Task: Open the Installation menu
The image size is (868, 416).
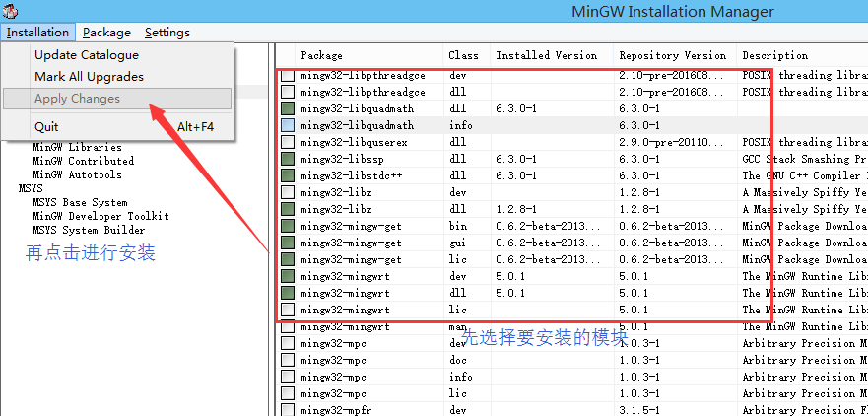Action: (x=37, y=33)
